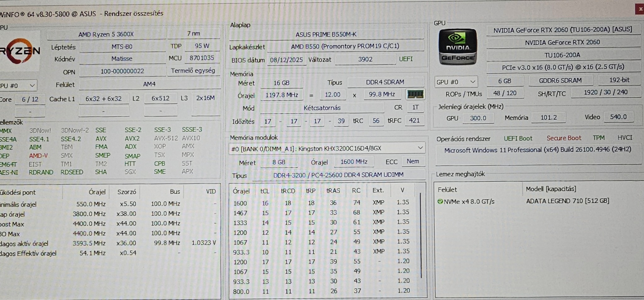Screen dimensions: 644x300
Task: Select the module clock 1600 MHz field
Action: (x=354, y=162)
